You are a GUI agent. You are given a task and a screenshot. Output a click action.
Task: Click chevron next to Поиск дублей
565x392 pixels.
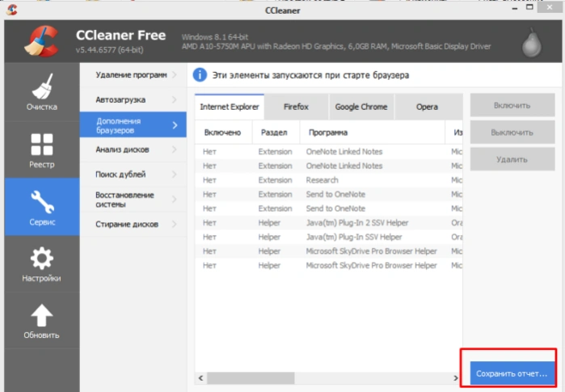click(175, 175)
